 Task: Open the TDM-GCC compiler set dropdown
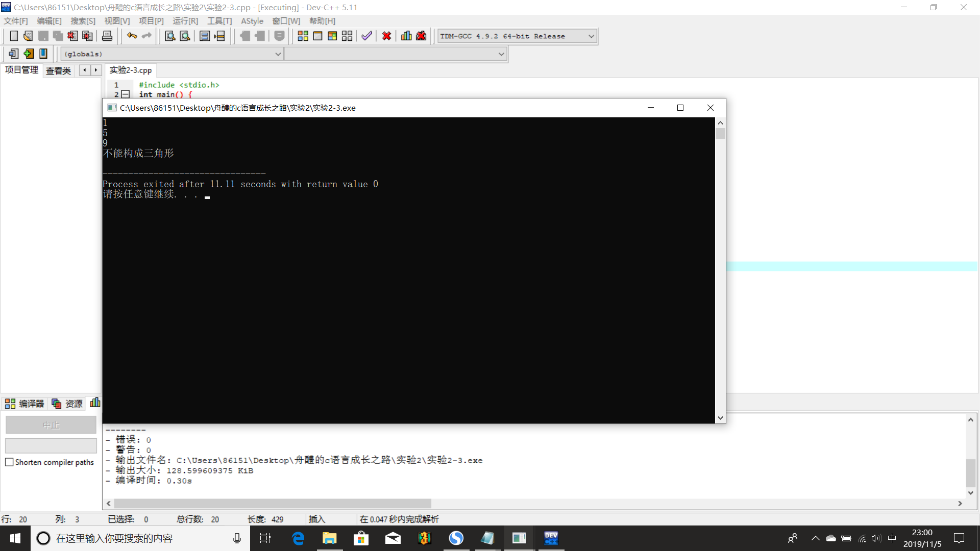[x=591, y=36]
